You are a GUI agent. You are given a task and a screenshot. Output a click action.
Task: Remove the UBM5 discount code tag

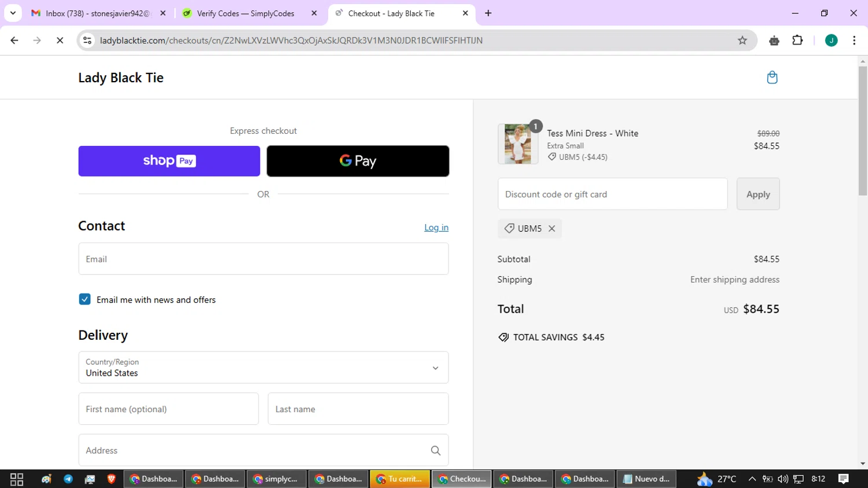(x=551, y=229)
